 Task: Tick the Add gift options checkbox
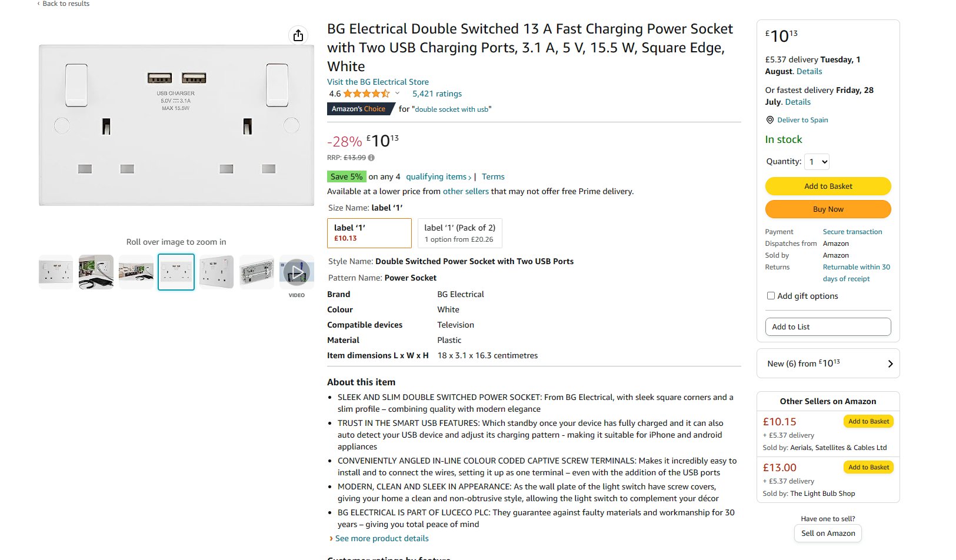tap(771, 296)
